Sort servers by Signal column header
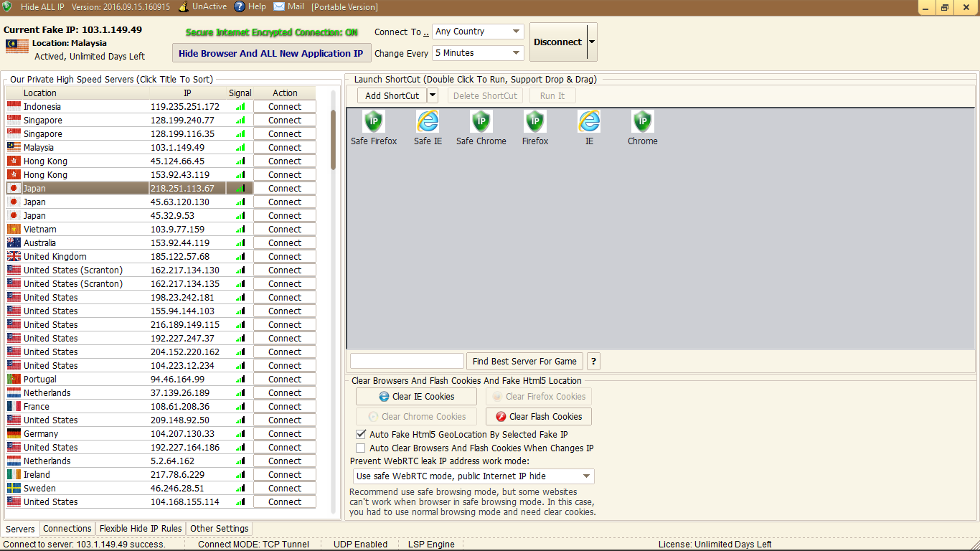The image size is (980, 551). click(x=240, y=93)
